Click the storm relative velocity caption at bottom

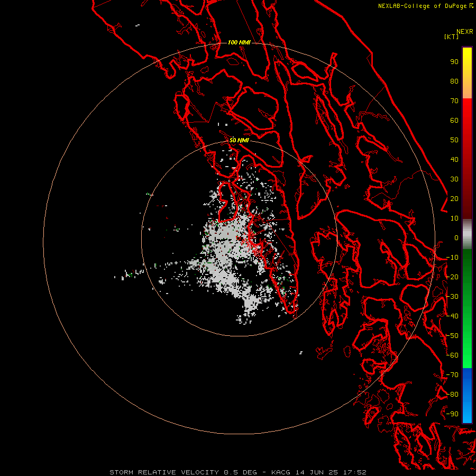[x=238, y=472]
